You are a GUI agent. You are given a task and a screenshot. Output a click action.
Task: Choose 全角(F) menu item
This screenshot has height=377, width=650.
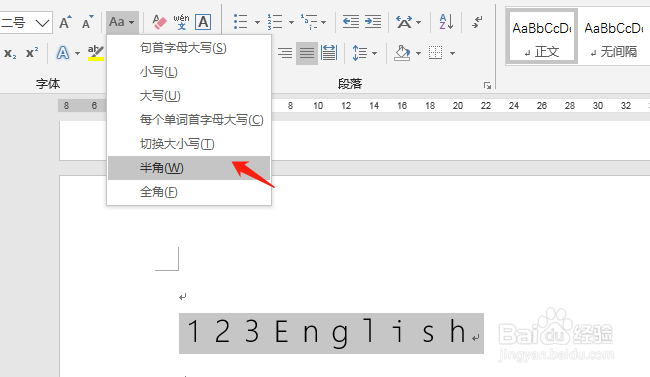(189, 192)
